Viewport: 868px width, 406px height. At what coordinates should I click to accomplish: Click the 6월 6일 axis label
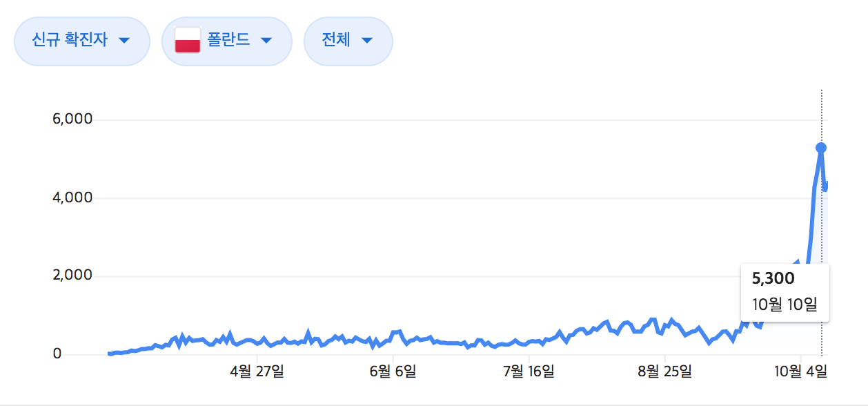pos(393,372)
